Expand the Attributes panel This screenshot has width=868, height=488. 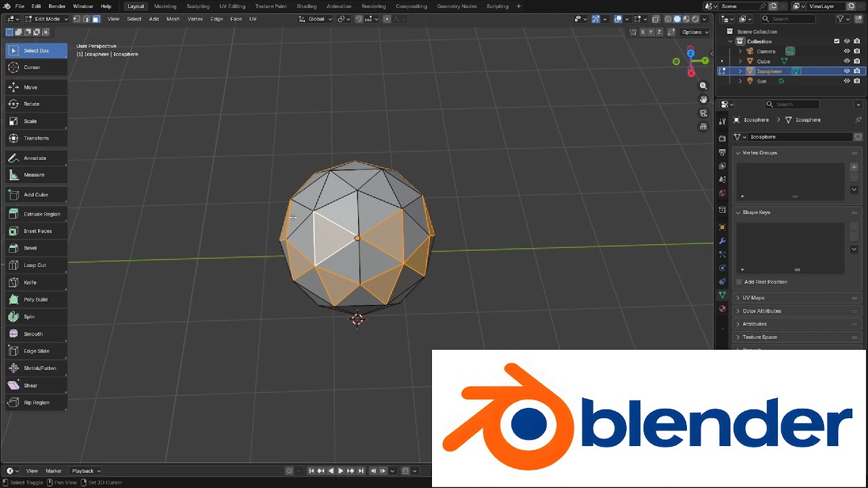coord(795,324)
